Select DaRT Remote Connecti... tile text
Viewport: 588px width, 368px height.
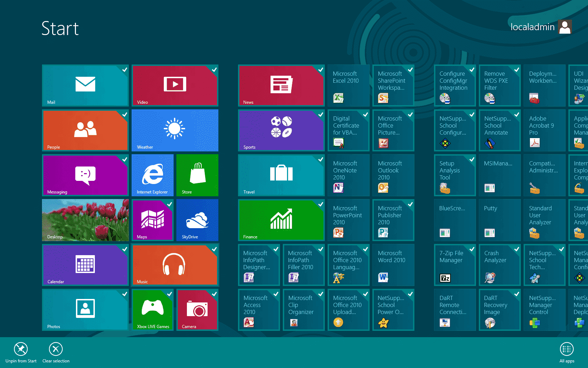[x=453, y=305]
